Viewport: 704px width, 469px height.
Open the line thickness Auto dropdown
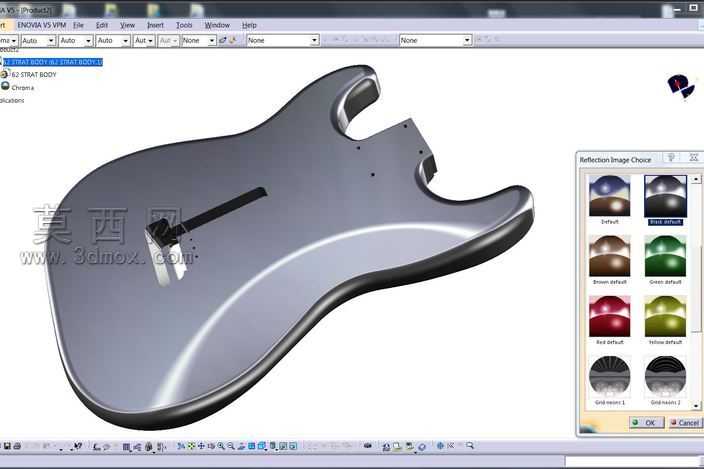pyautogui.click(x=75, y=40)
